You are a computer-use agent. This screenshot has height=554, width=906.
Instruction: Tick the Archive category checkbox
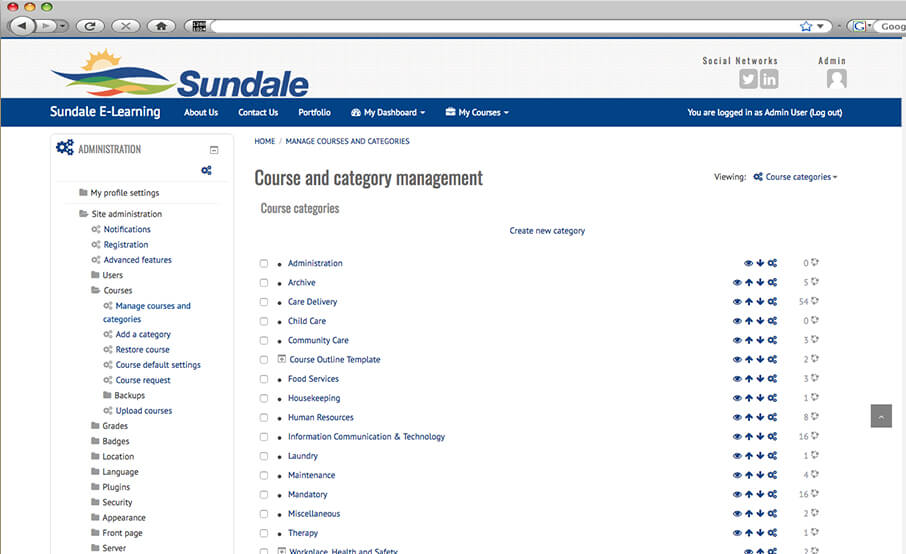(x=263, y=283)
